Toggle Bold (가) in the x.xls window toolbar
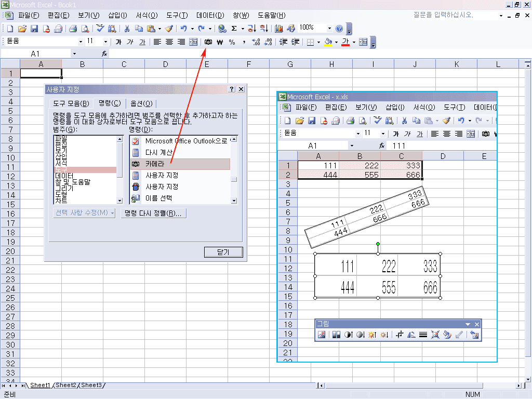The height and width of the screenshot is (399, 532). [396, 134]
